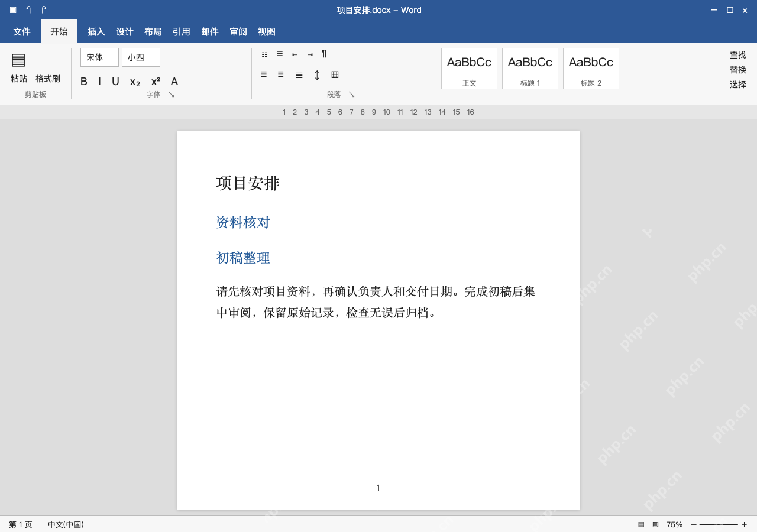
Task: Toggle underline formatting
Action: click(x=115, y=82)
